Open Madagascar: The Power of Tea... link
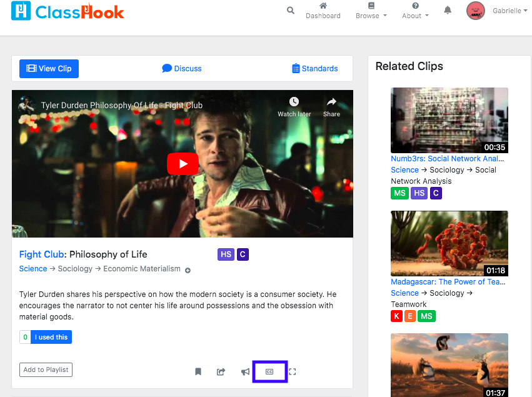The width and height of the screenshot is (532, 397). click(x=448, y=282)
